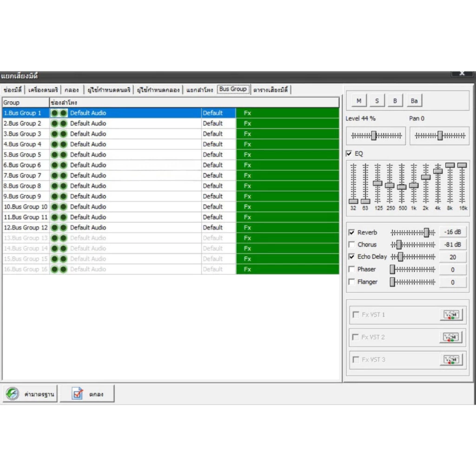476x476 pixels.
Task: Open the Fx VST 1 plugin icon
Action: [x=451, y=315]
